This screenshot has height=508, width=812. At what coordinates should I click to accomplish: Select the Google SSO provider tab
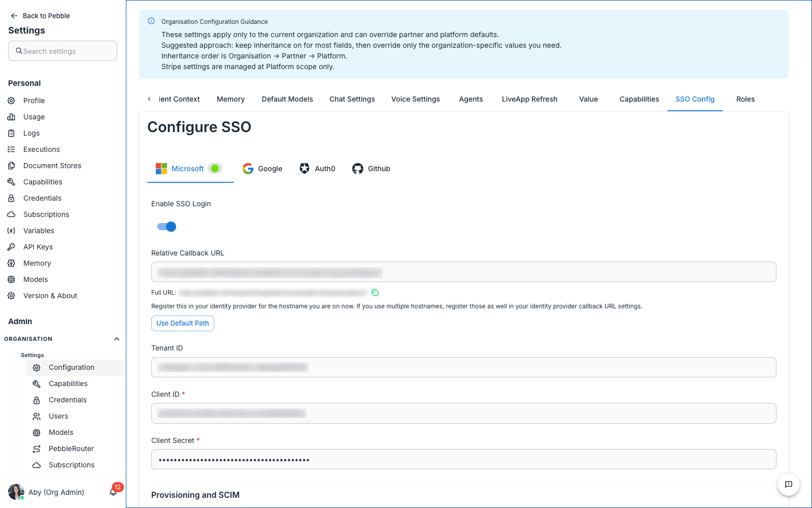262,169
